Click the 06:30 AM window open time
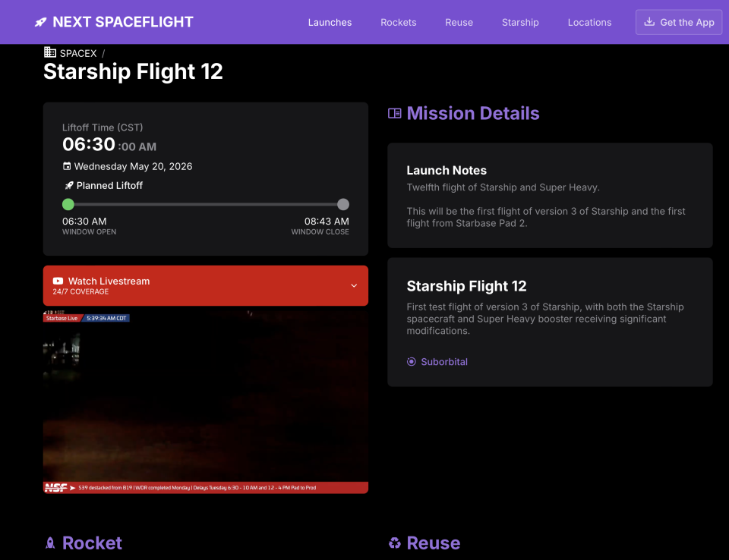 click(x=84, y=222)
